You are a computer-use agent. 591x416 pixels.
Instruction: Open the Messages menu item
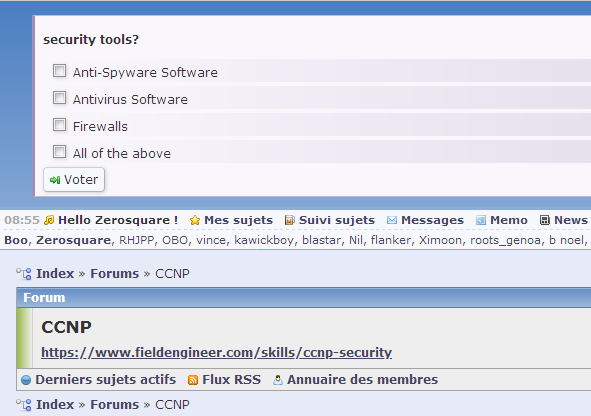pyautogui.click(x=432, y=220)
